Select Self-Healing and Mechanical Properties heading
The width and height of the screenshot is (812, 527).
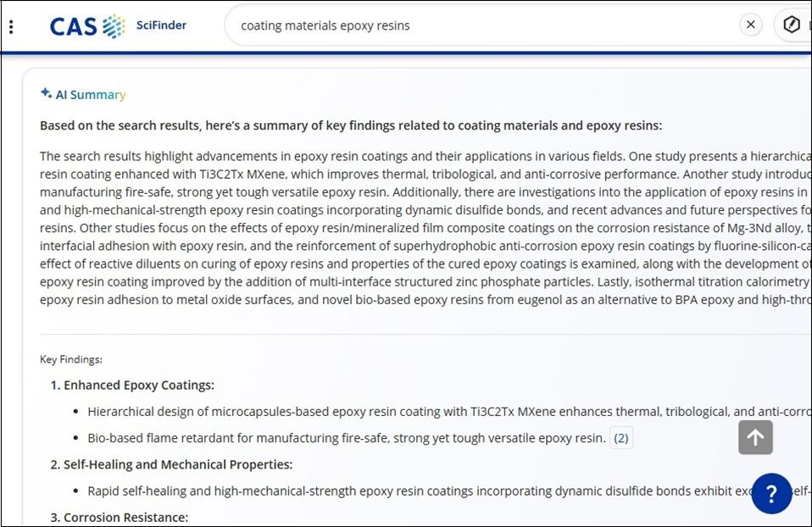[177, 464]
